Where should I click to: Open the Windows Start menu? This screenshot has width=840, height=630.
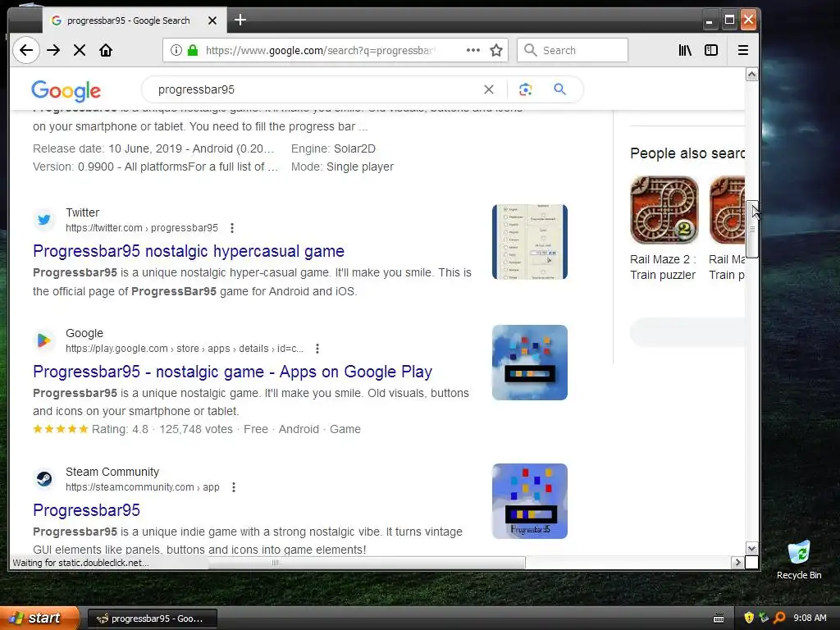[39, 619]
